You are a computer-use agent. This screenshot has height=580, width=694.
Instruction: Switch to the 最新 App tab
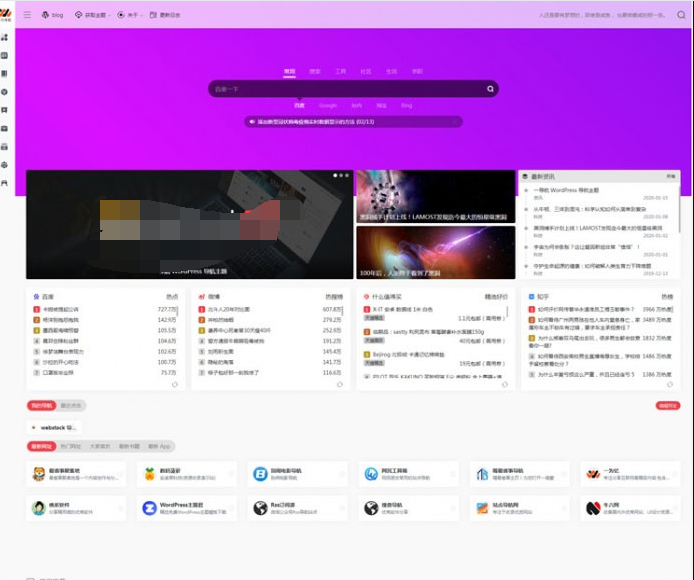pyautogui.click(x=160, y=446)
